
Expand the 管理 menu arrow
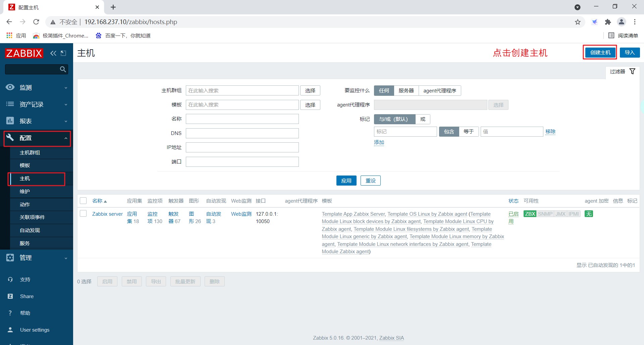[x=66, y=258]
